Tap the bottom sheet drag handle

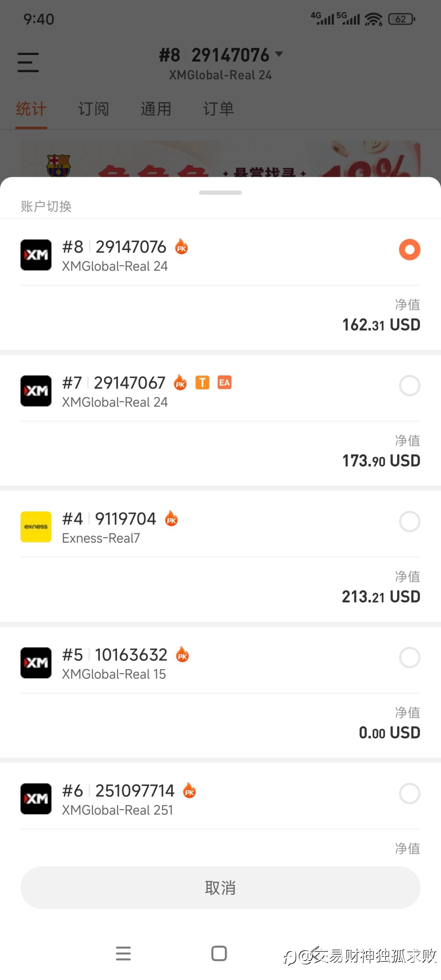[220, 193]
